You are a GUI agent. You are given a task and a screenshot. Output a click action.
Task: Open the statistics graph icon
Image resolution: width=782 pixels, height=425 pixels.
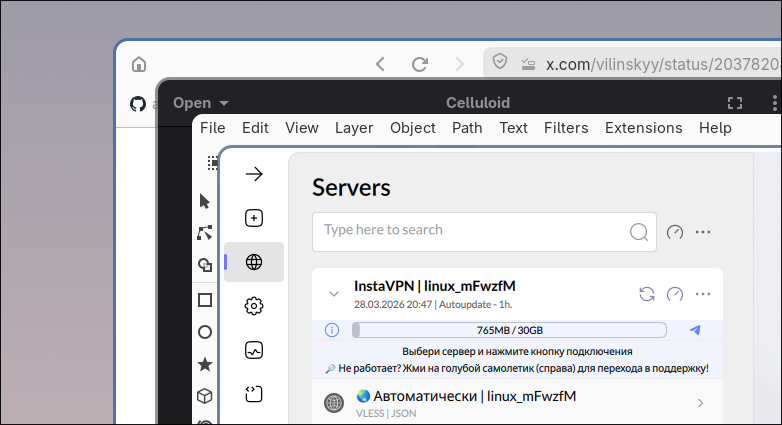254,350
